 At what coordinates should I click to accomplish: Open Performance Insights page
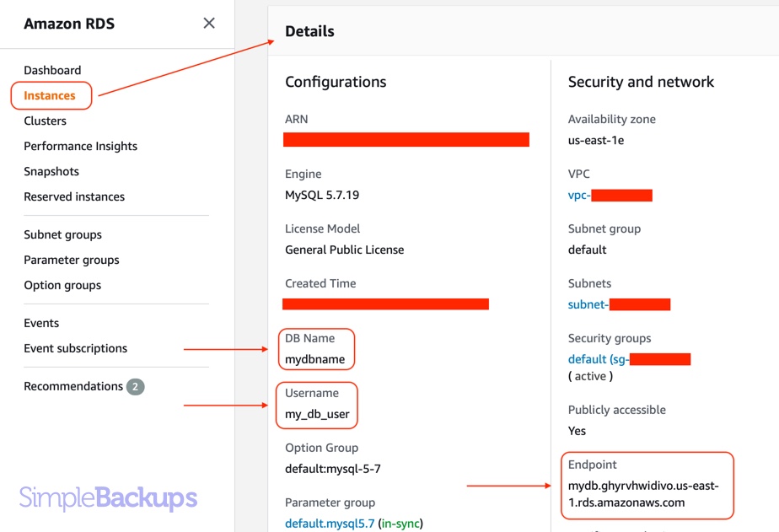80,147
